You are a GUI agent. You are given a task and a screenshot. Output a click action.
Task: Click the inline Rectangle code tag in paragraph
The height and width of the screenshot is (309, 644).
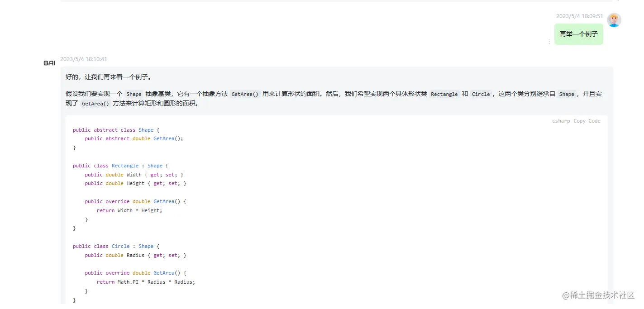coord(444,94)
